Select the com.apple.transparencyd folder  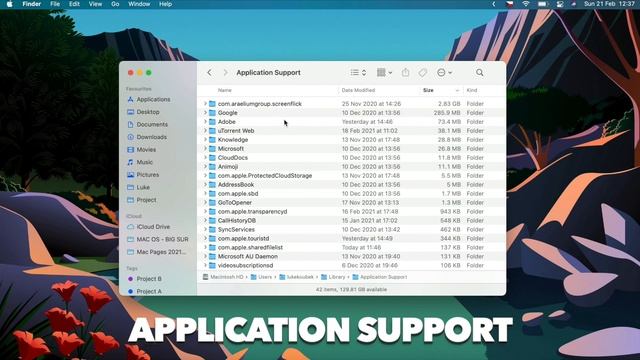351,211
